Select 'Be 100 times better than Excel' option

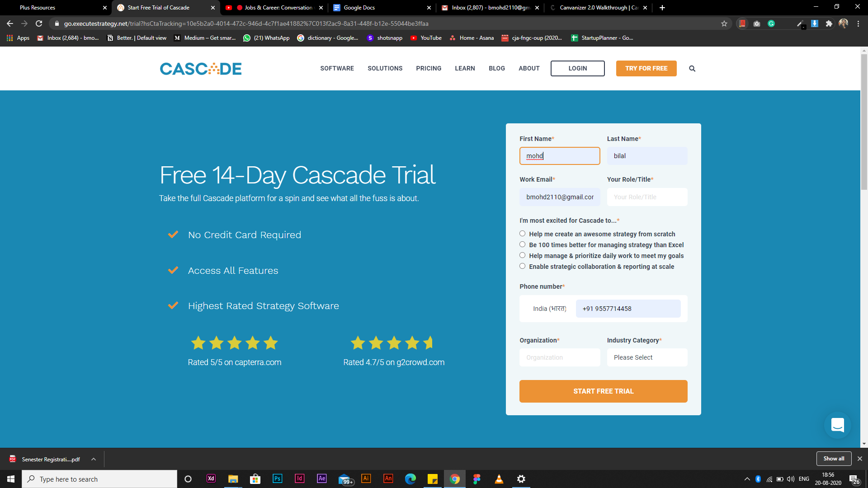(522, 244)
